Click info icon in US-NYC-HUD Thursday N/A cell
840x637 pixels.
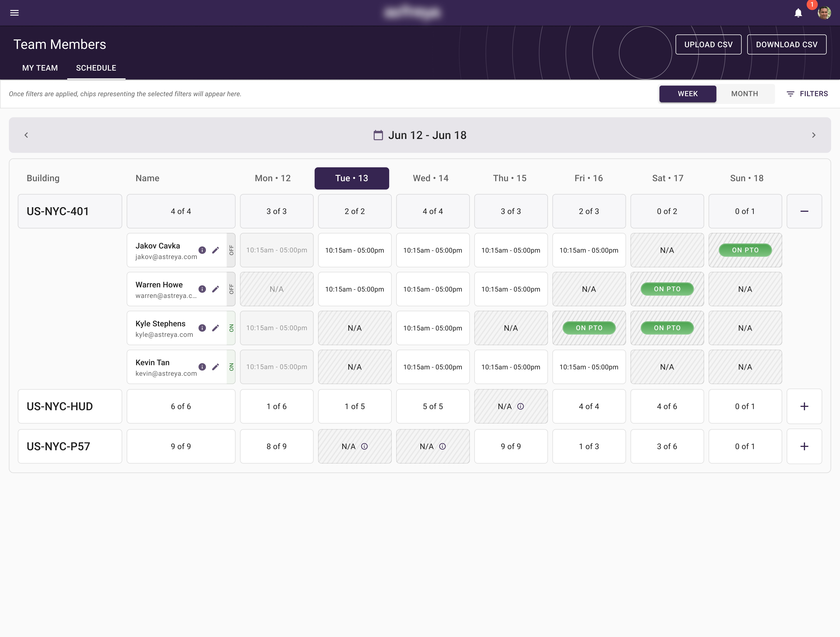[521, 406]
